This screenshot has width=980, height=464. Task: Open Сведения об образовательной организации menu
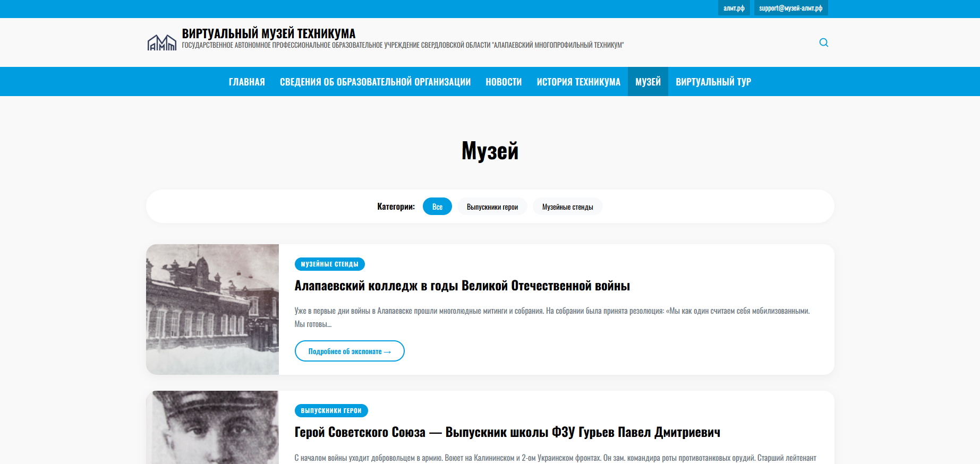[375, 82]
